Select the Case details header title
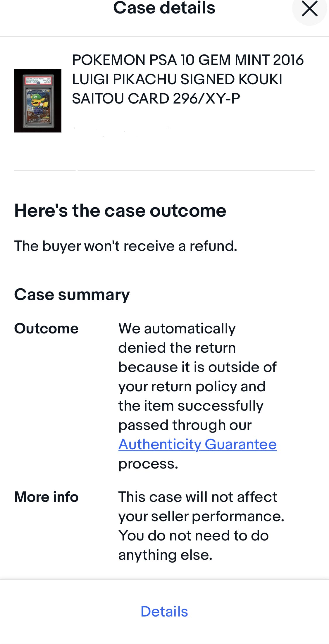Screen dimensions: 329x644 (164, 8)
